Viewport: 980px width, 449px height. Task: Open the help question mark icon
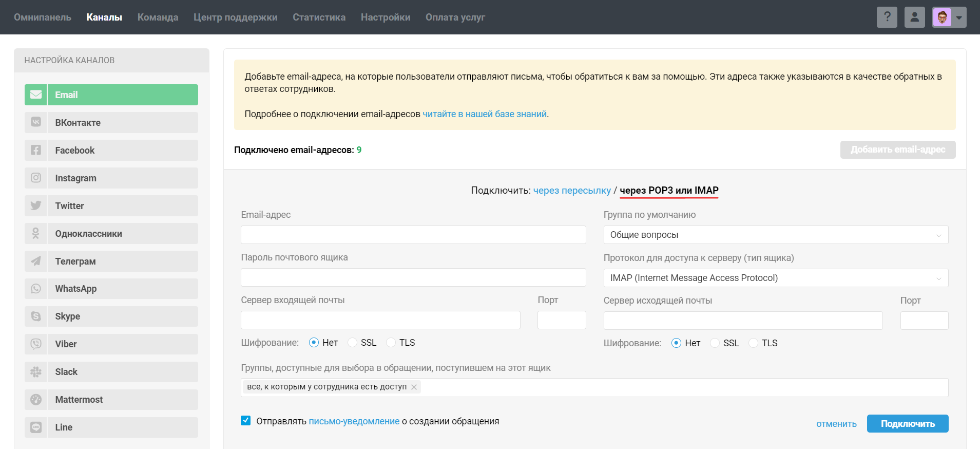pyautogui.click(x=887, y=17)
